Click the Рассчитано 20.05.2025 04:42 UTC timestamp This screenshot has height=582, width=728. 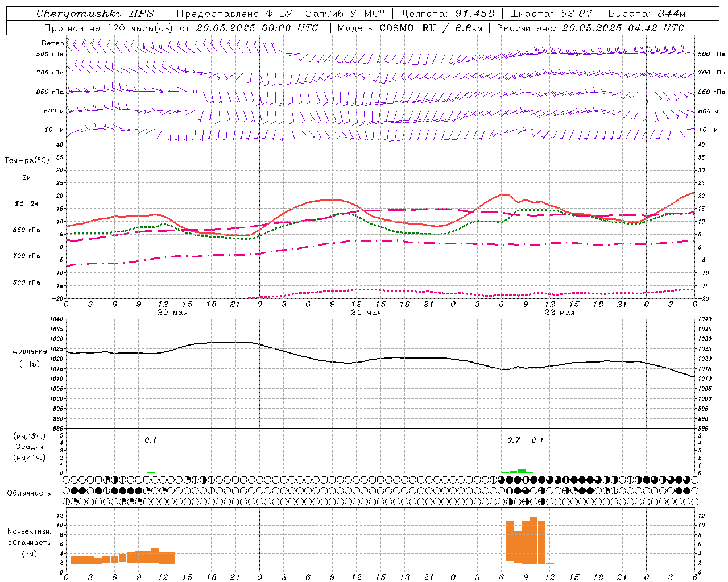pyautogui.click(x=590, y=28)
